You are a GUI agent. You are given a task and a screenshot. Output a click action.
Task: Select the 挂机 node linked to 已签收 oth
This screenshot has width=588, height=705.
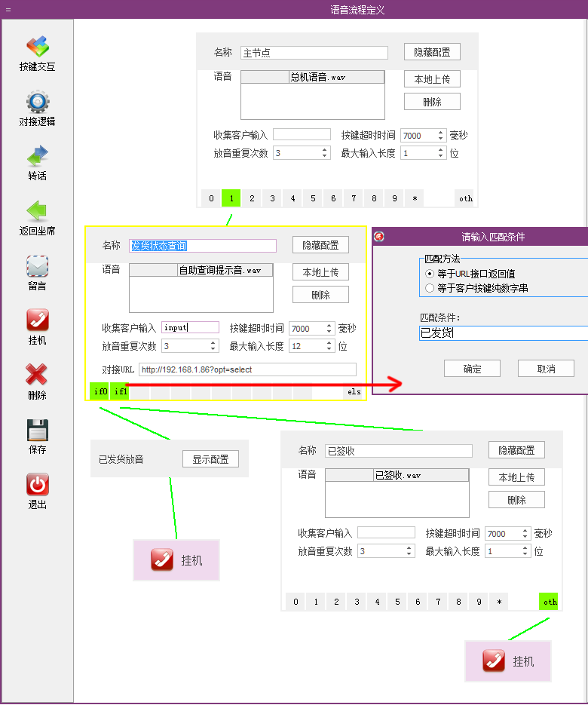pos(508,661)
